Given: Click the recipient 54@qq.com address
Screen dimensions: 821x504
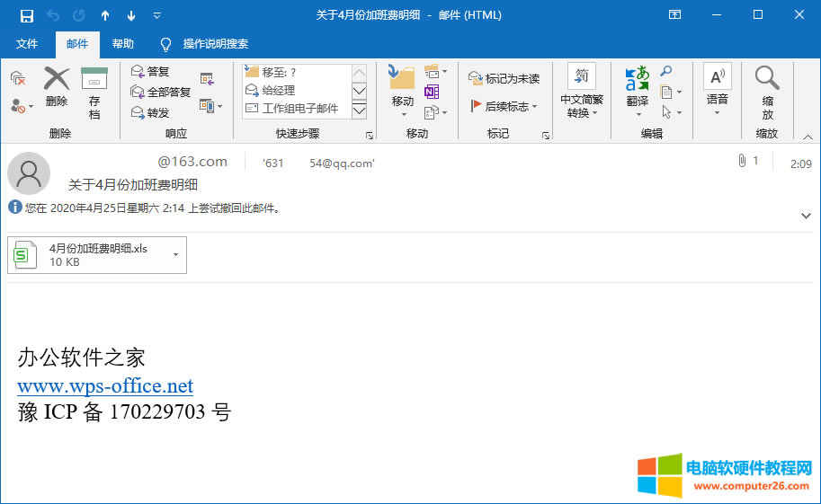Looking at the screenshot, I should [342, 164].
